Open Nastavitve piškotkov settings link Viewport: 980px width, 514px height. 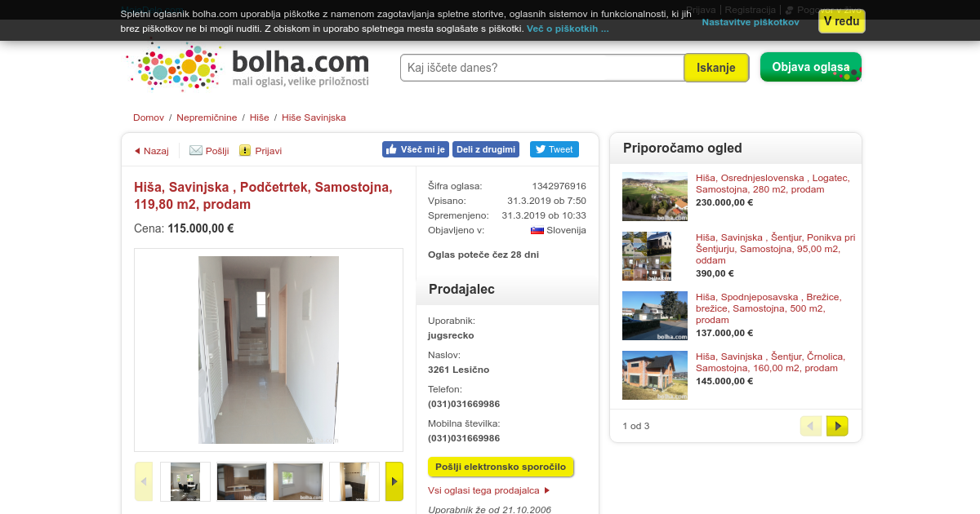[x=751, y=22]
